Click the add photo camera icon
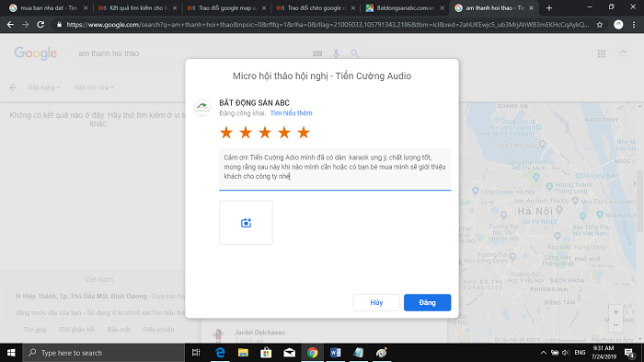Viewport: 644px width, 362px height. pyautogui.click(x=246, y=223)
